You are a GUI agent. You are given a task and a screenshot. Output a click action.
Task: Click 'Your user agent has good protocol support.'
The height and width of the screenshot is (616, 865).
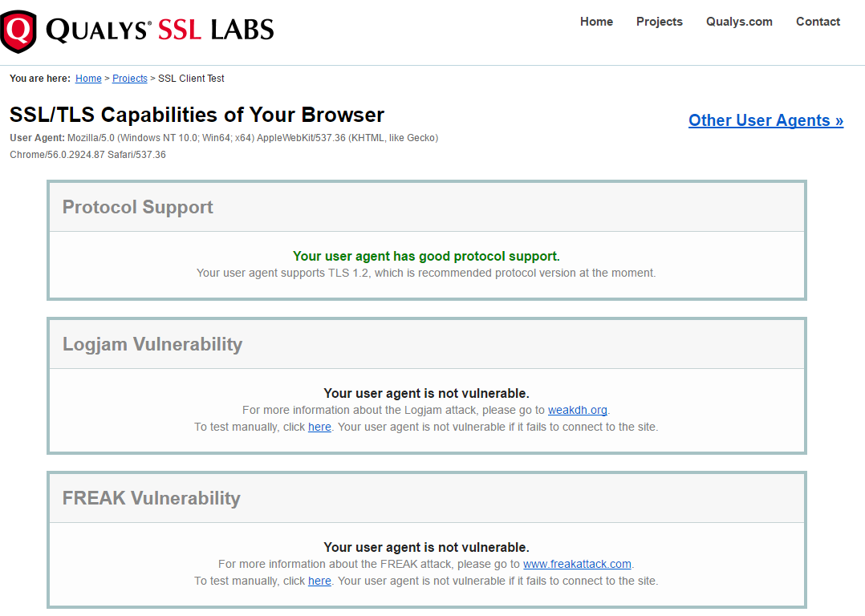pyautogui.click(x=426, y=257)
